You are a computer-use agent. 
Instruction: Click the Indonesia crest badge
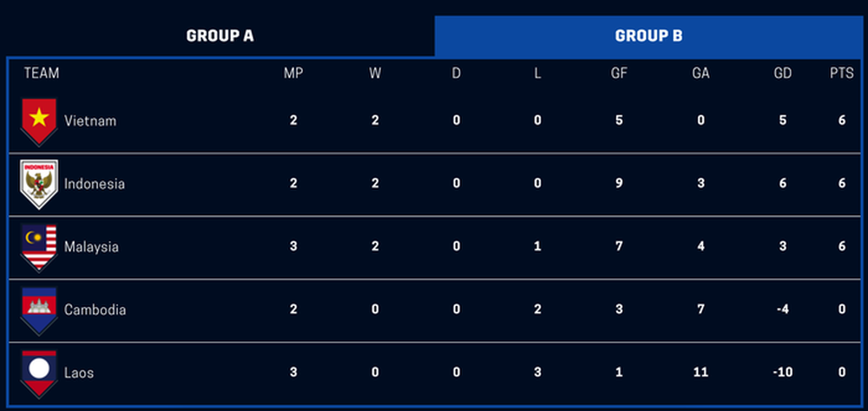point(39,184)
